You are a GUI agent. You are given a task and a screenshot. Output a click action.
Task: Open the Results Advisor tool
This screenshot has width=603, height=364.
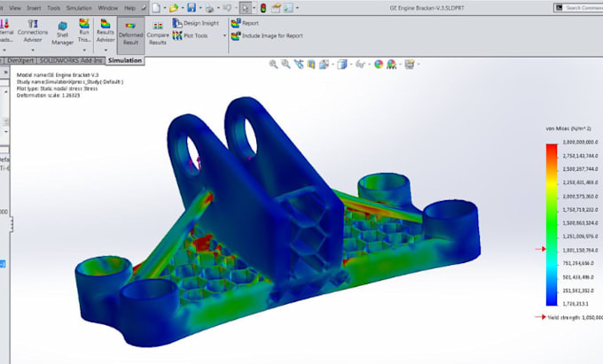coord(106,31)
